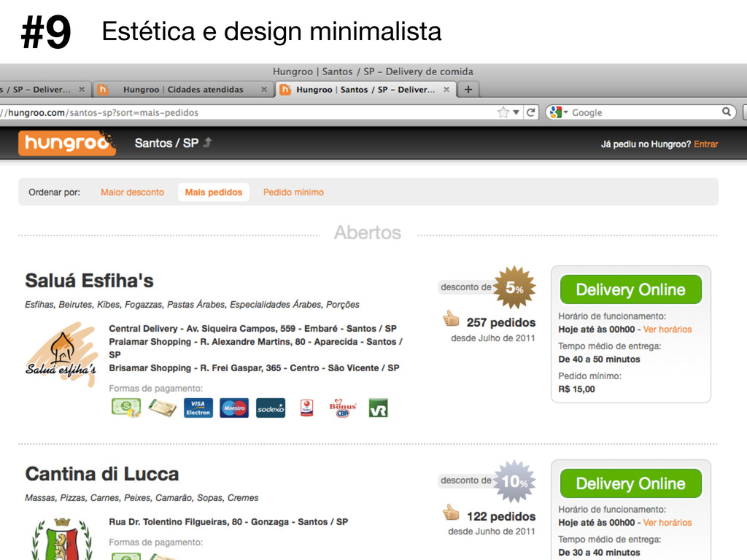The width and height of the screenshot is (747, 560).
Task: Click the green VR payment icon
Action: click(379, 408)
